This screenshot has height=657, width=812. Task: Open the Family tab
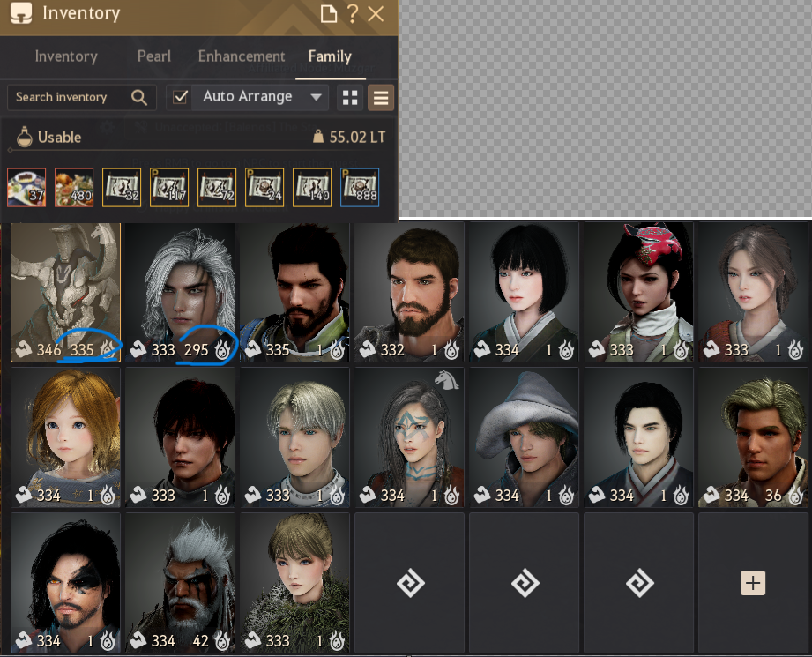(x=330, y=56)
